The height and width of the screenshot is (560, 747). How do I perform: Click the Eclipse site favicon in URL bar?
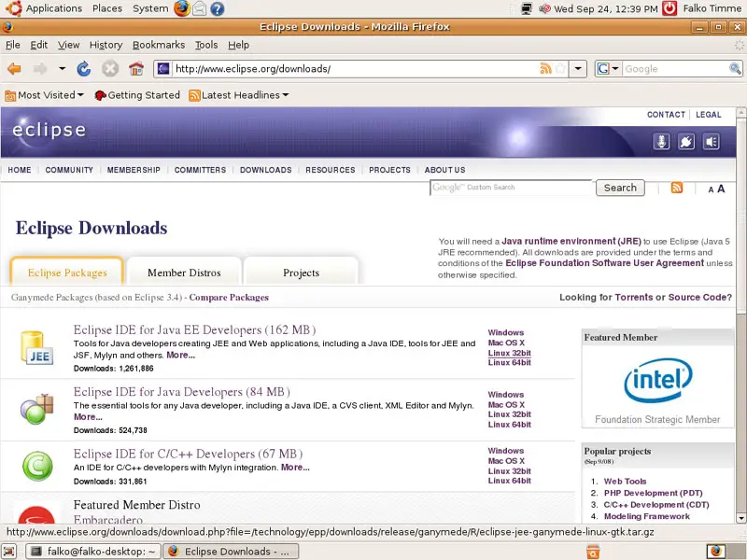point(163,68)
